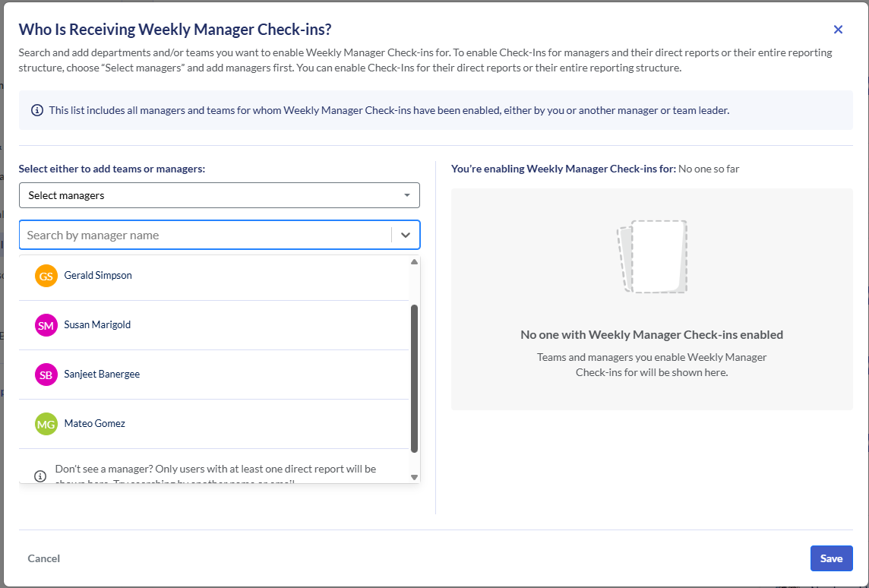Click "No one with Weekly Manager Check-ins enabled" heading

(652, 334)
